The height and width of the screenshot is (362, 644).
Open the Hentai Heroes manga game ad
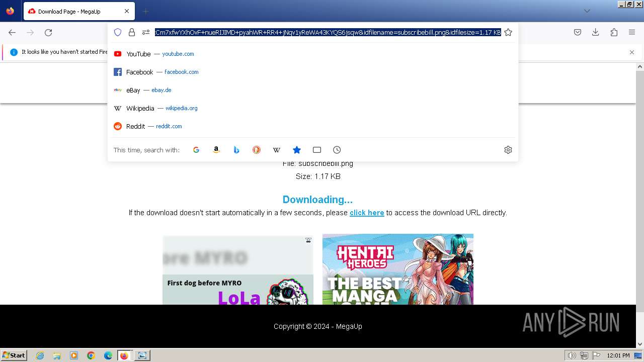click(398, 269)
